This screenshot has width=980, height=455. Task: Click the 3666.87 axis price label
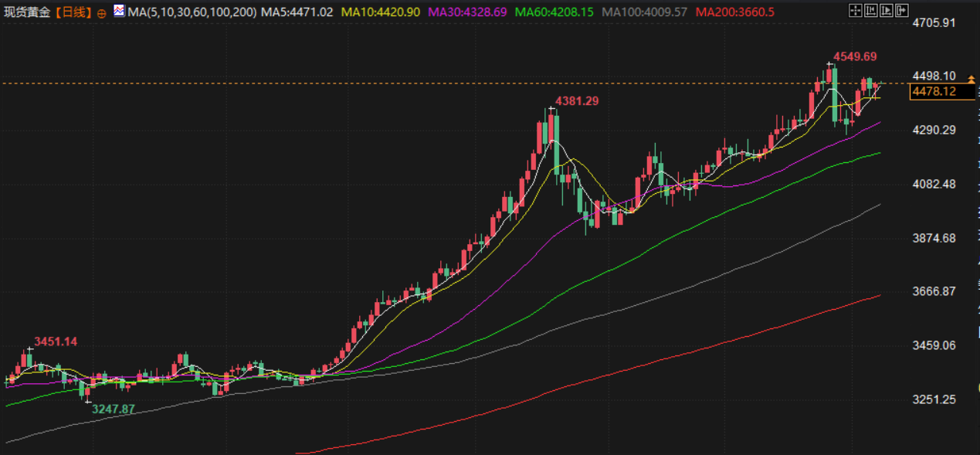934,291
